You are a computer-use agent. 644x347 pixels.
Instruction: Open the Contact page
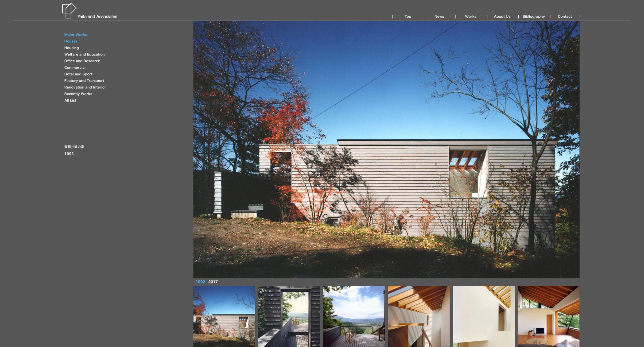pyautogui.click(x=565, y=17)
